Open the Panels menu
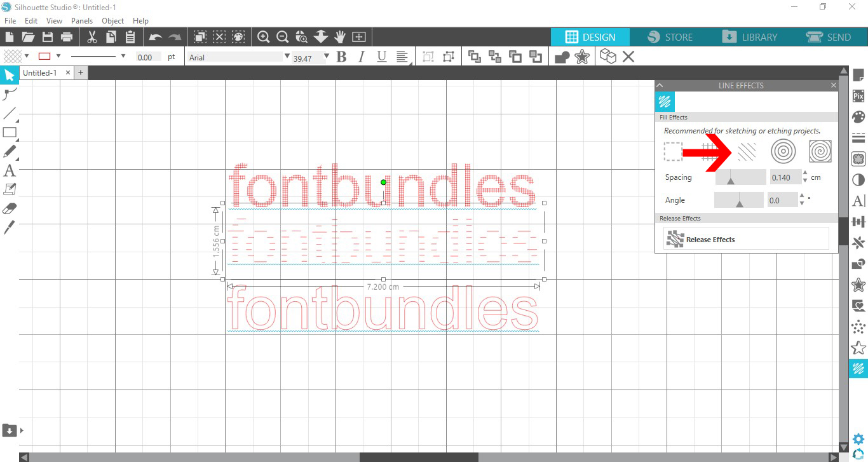 coord(82,21)
